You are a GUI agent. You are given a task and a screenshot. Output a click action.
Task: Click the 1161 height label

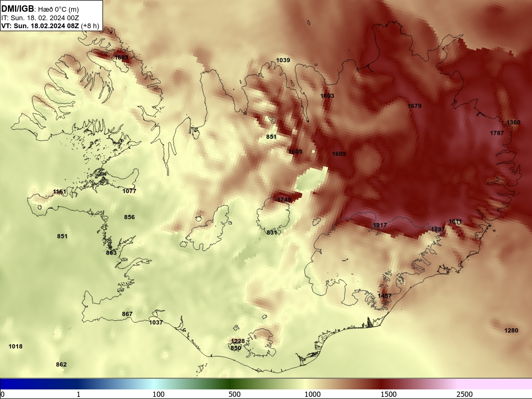[60, 192]
